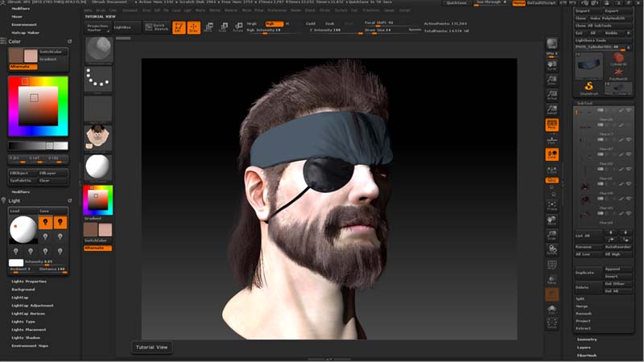Open the Quick Sketch tool

pos(156,27)
